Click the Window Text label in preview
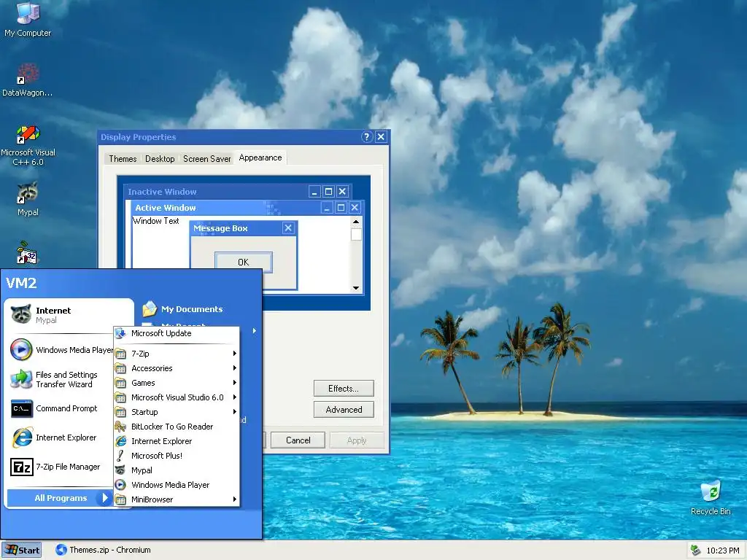This screenshot has width=747, height=560. 156,221
